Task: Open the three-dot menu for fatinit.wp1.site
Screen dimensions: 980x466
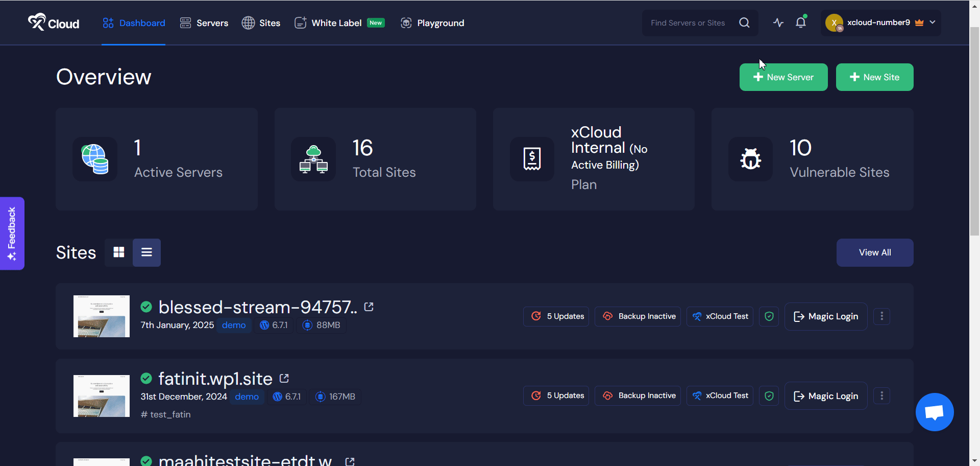Action: coord(881,395)
